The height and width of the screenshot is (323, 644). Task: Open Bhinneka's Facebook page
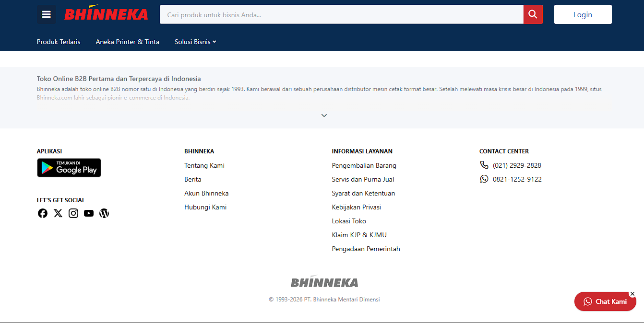(42, 213)
